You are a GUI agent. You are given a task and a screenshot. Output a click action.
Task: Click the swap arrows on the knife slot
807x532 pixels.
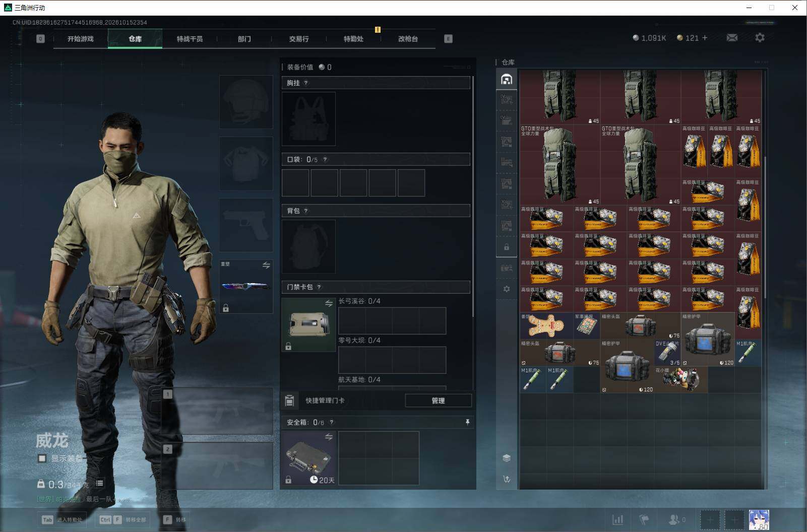(266, 265)
